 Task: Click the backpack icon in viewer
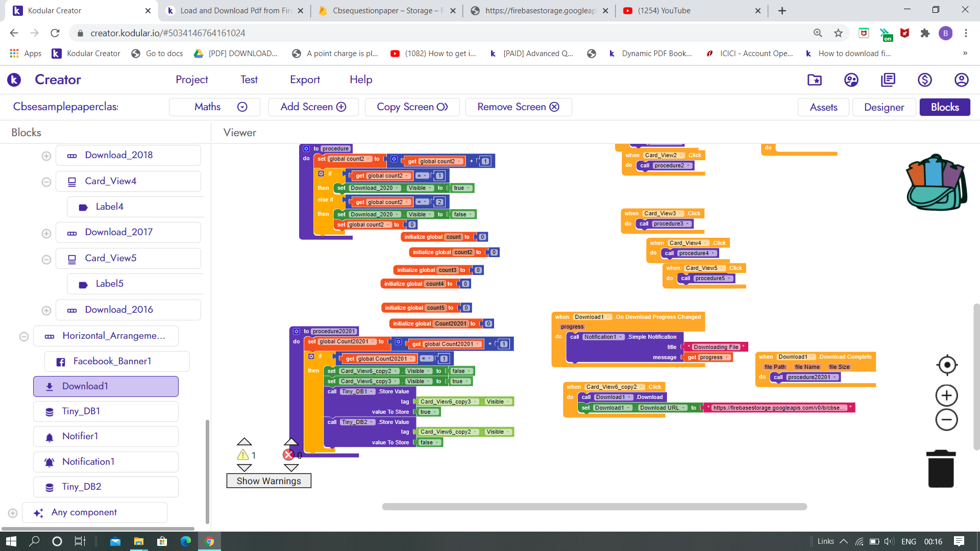936,183
